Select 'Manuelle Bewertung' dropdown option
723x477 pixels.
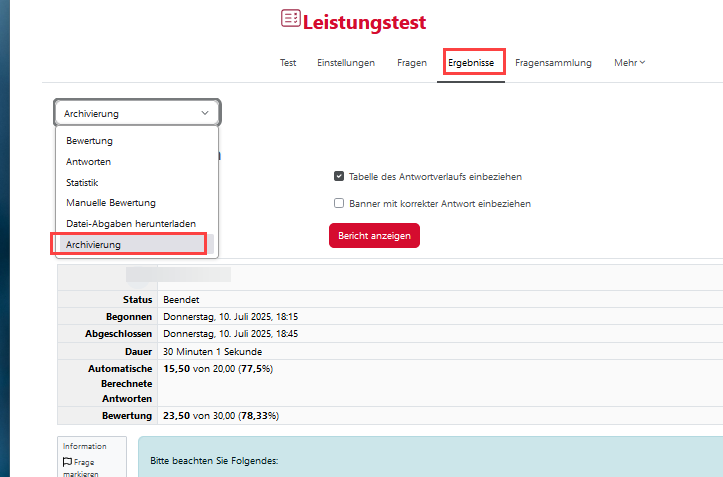click(x=110, y=203)
